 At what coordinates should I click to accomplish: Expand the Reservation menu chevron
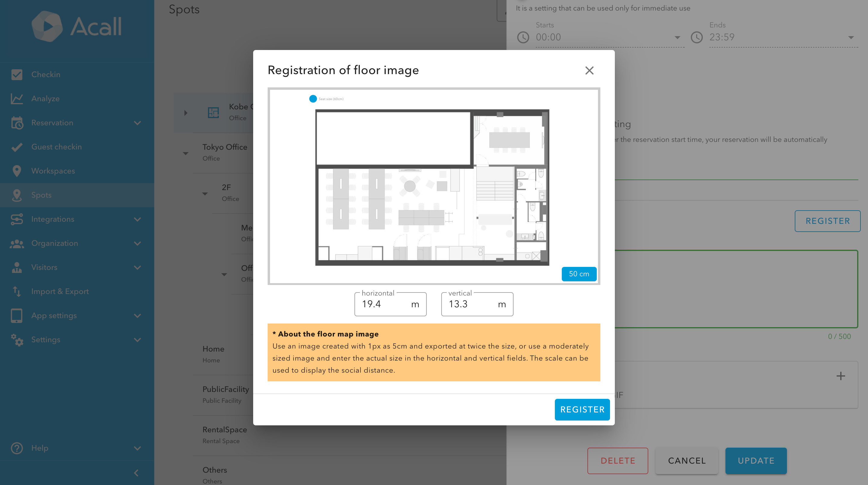pos(137,123)
